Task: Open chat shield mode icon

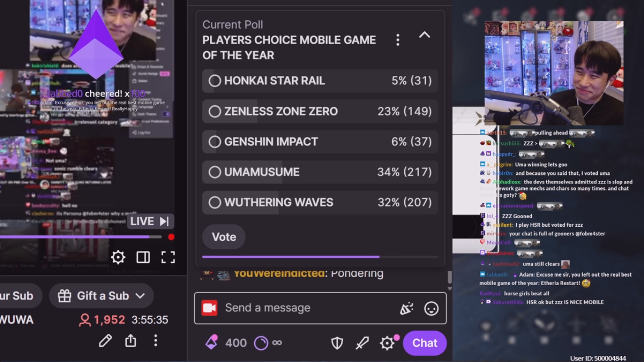Action: click(337, 343)
